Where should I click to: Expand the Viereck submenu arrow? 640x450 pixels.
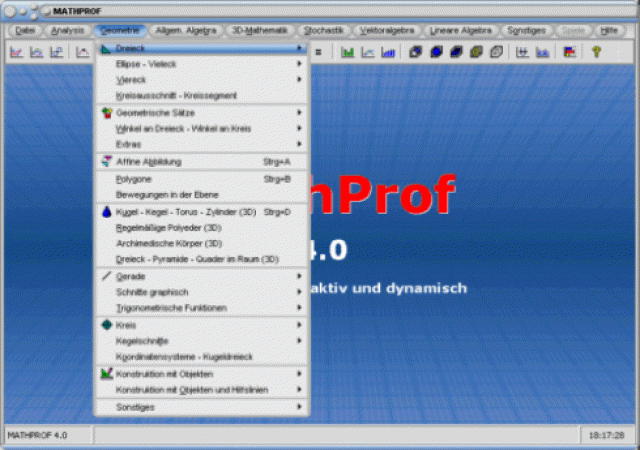pos(299,79)
